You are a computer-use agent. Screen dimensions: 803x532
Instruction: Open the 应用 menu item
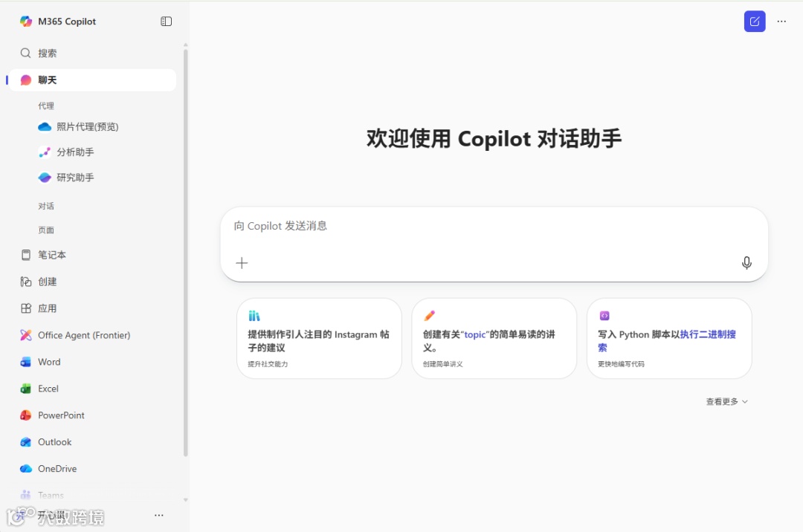(x=92, y=308)
